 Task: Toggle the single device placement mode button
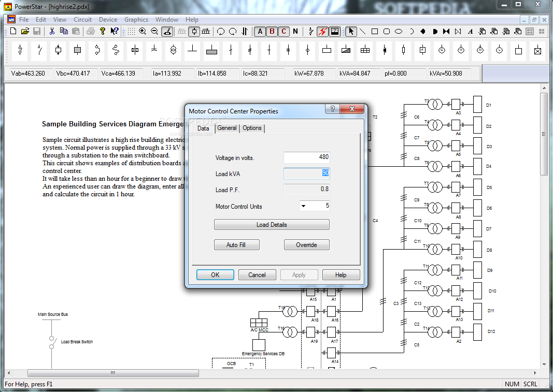(194, 32)
